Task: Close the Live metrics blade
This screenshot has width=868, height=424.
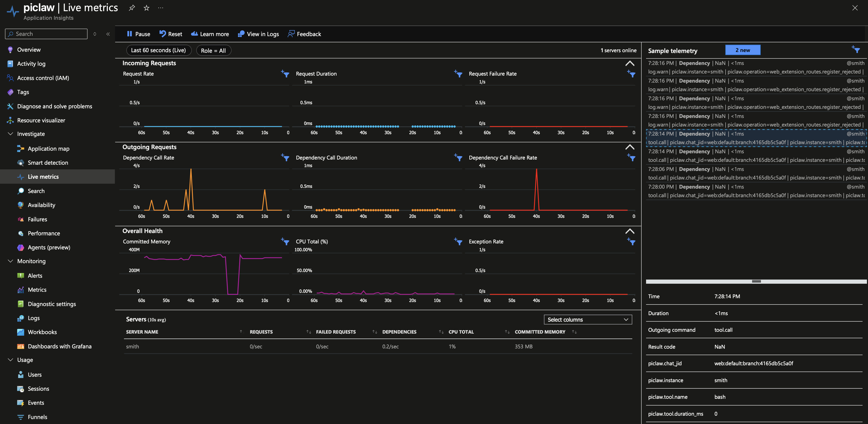Action: (855, 8)
